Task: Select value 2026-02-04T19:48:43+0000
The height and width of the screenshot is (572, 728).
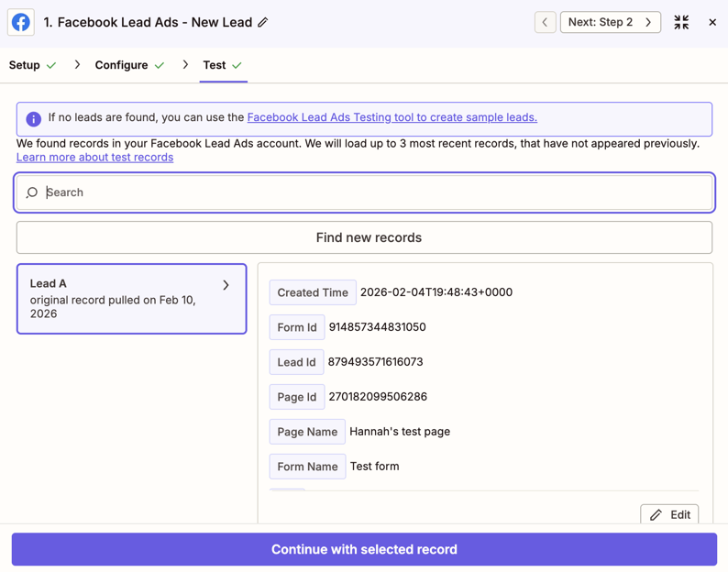Action: pos(436,292)
